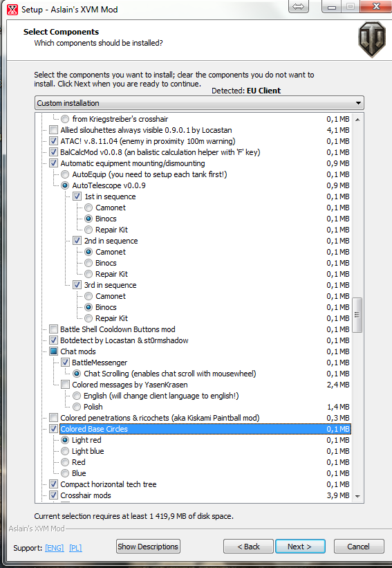Select Light blue base circle color
392x568 pixels.
(x=65, y=451)
